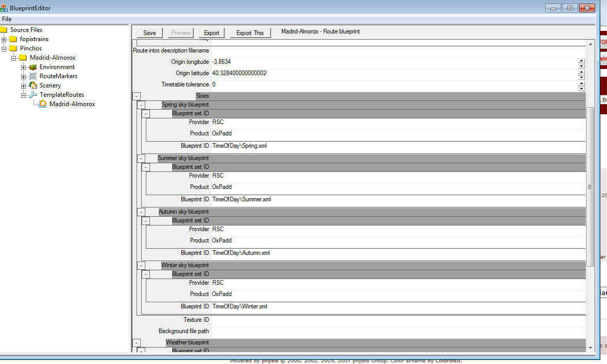Click the Environment terrain icon in tree

(x=33, y=67)
